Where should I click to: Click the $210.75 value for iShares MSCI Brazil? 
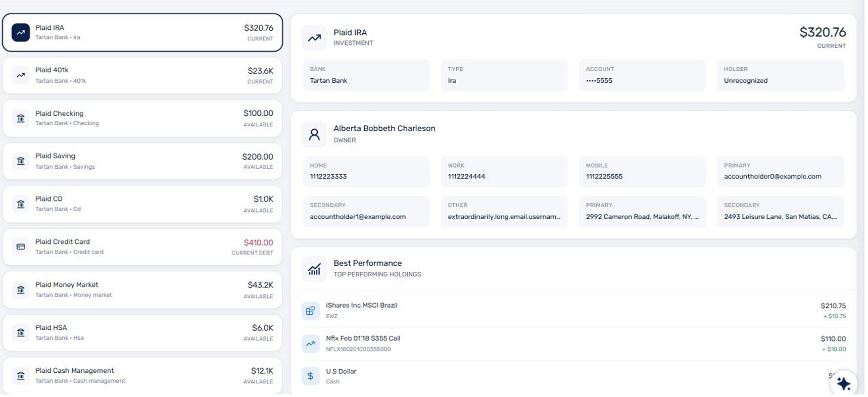point(833,306)
